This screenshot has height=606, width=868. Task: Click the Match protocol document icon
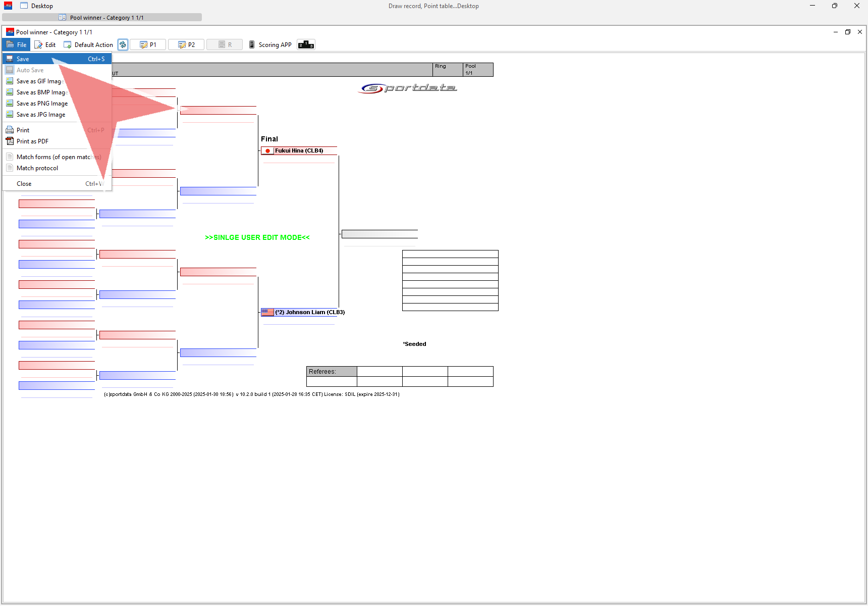coord(10,168)
